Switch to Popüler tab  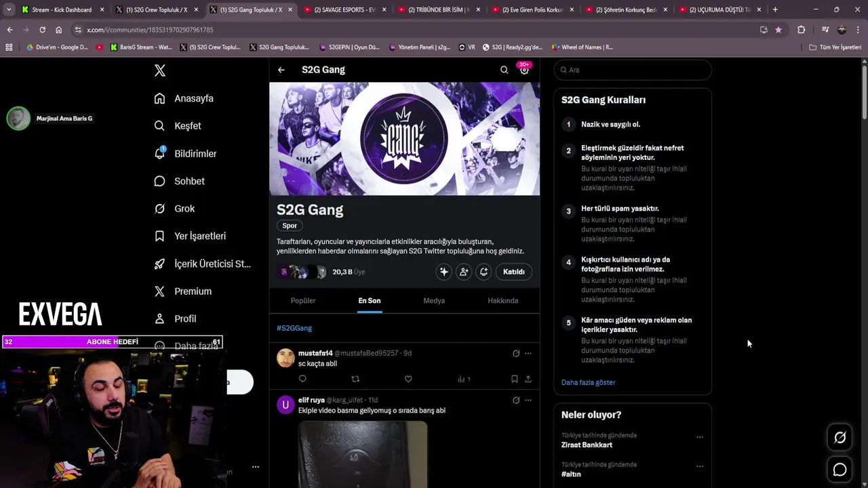(303, 301)
